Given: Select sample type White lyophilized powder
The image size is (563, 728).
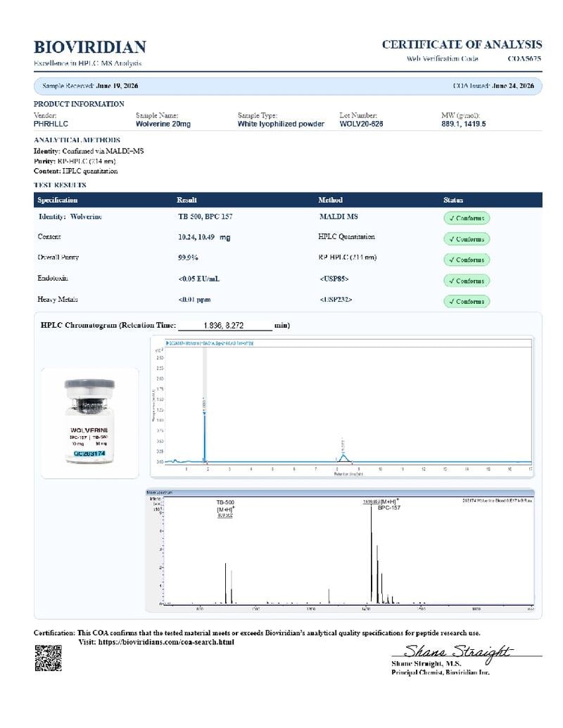Looking at the screenshot, I should (281, 124).
